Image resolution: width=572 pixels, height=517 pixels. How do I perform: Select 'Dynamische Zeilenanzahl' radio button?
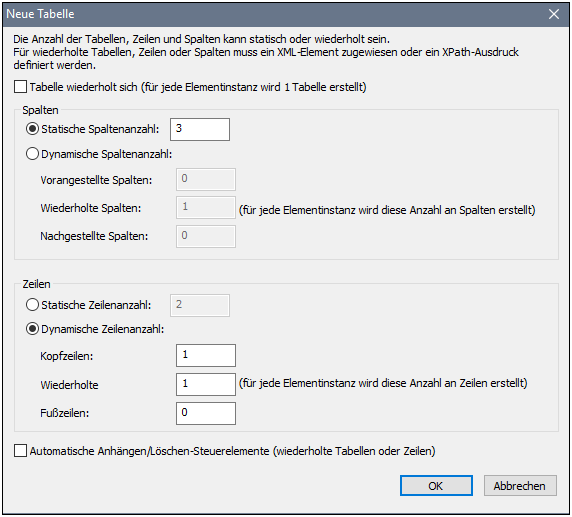tap(32, 329)
